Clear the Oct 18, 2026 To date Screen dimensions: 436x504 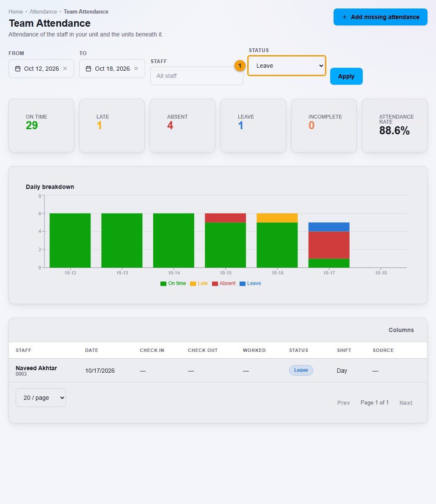136,69
